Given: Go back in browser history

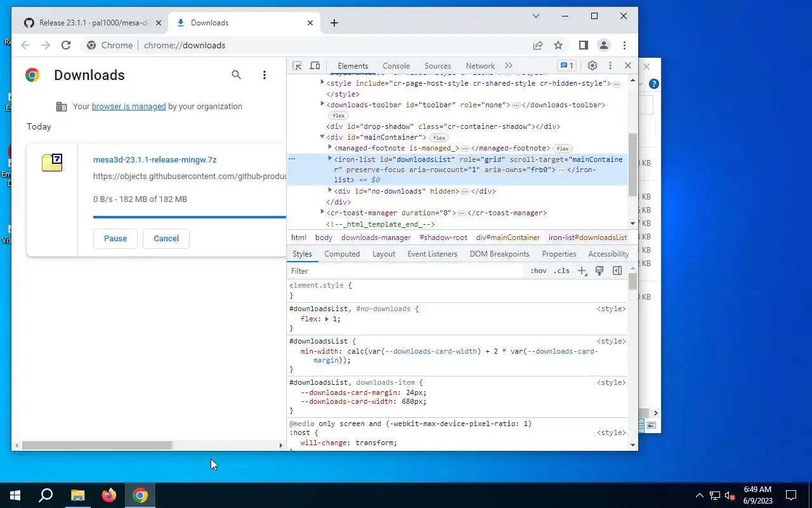Looking at the screenshot, I should point(25,45).
